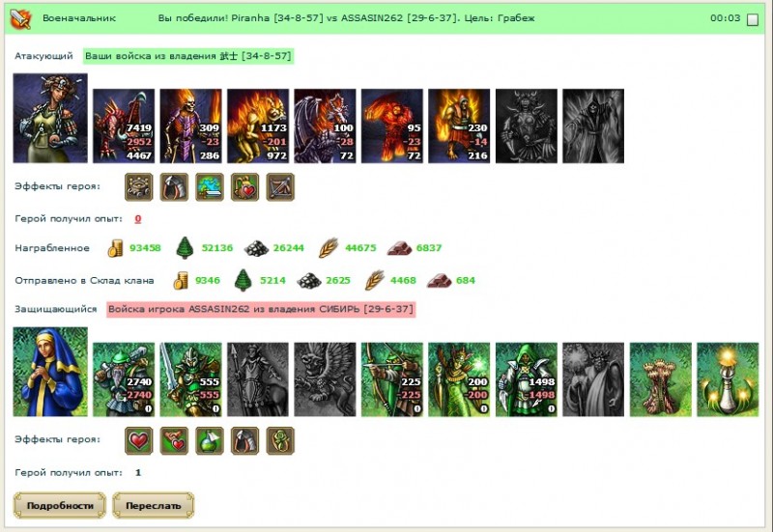The image size is (773, 532).
Task: Select the archer unit with 225 troops
Action: point(392,379)
